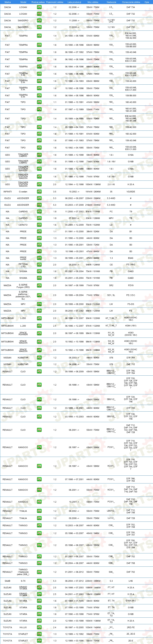Click the fuel icon in the DACIA LOGAN D4F 732 row
Viewport: 153px width, 644px height.
coord(39,14)
